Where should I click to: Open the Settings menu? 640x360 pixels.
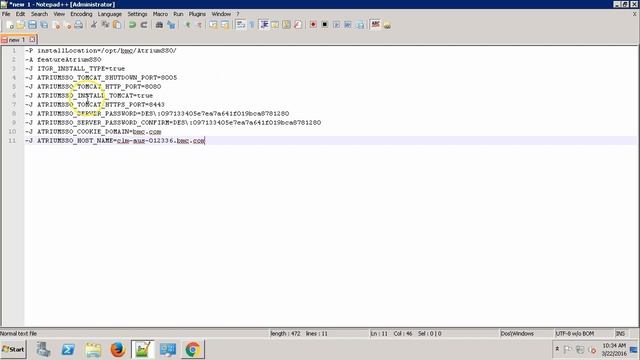(x=137, y=14)
